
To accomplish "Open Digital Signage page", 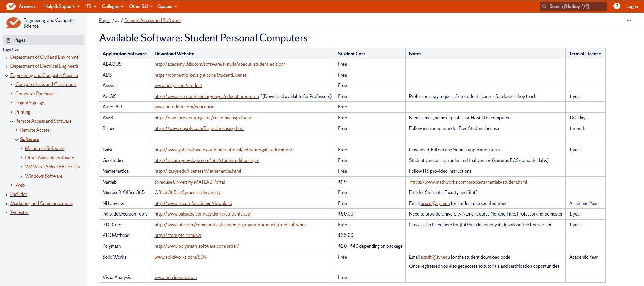I will pyautogui.click(x=29, y=103).
